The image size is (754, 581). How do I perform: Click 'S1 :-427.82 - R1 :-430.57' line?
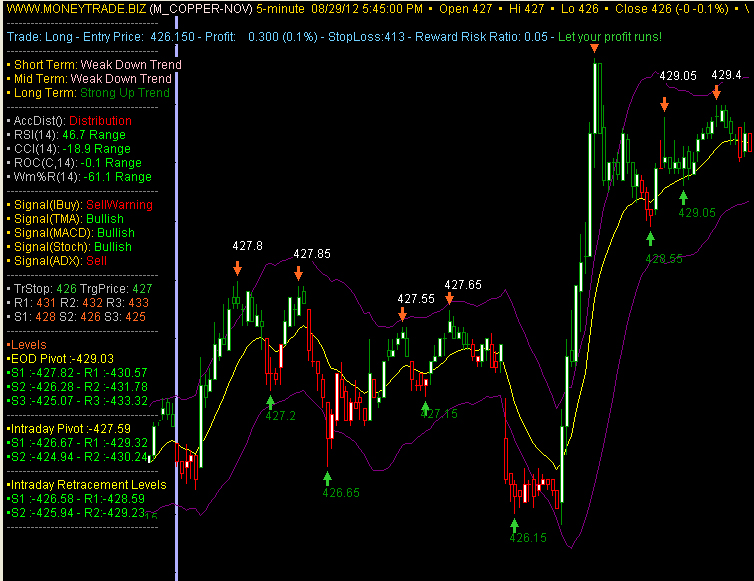coord(77,372)
